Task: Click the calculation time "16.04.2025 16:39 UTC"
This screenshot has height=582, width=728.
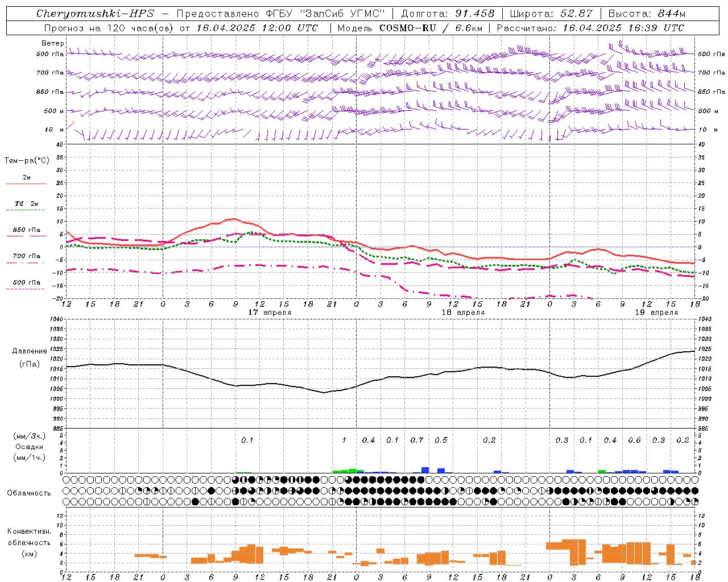Action: tap(623, 28)
